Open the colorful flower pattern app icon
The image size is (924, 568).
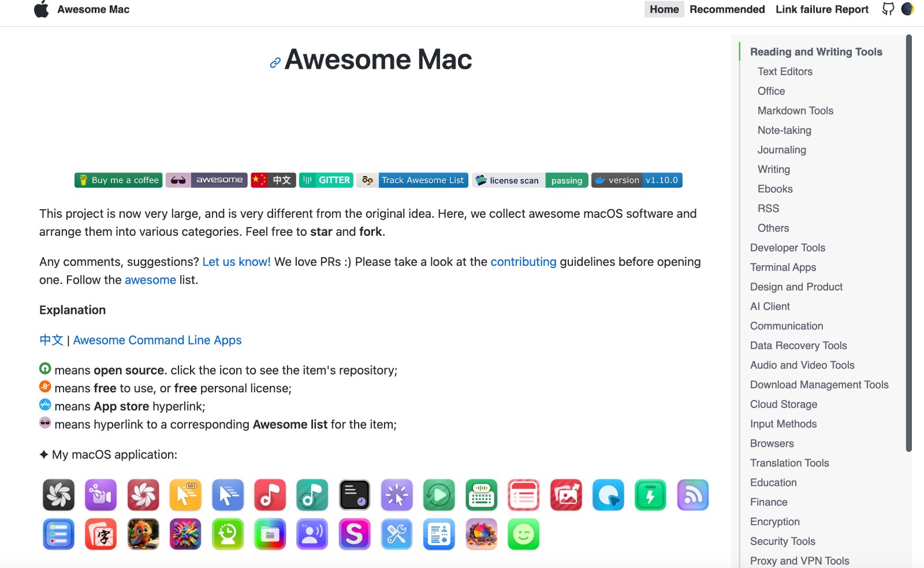click(x=185, y=534)
